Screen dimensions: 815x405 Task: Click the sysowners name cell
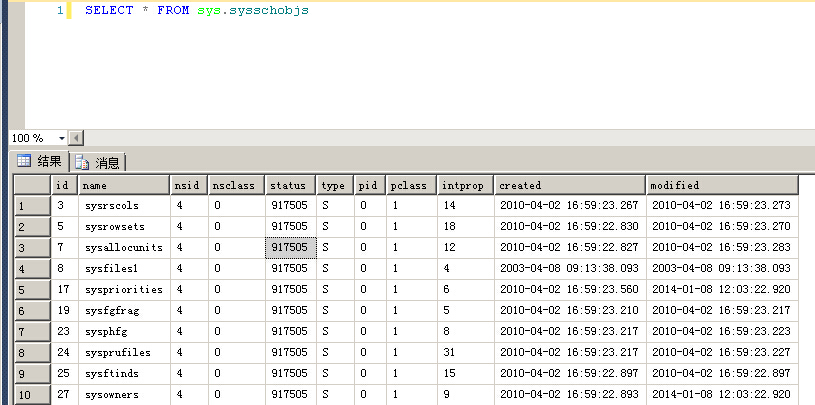coord(124,395)
